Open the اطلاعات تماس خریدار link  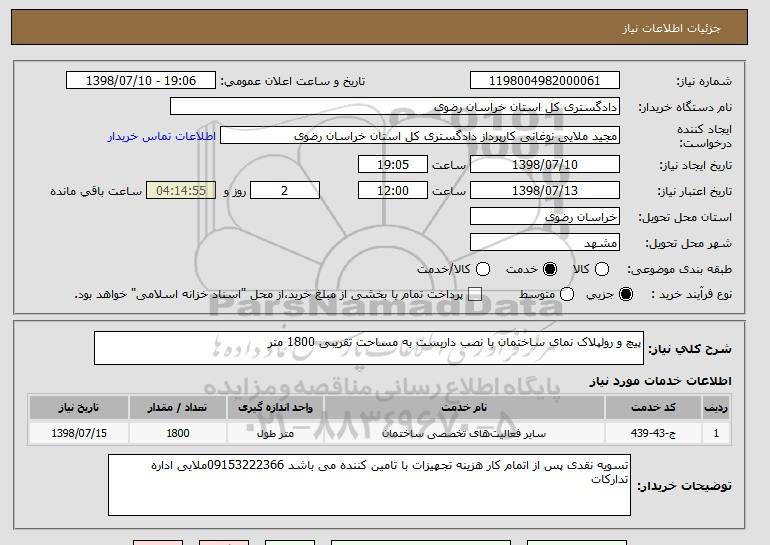click(x=162, y=136)
